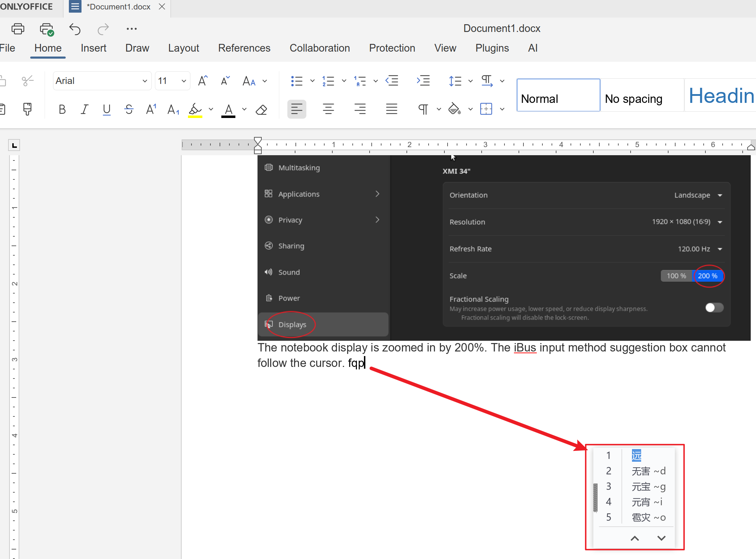Screen dimensions: 756x559
Task: Click the Italic formatting icon
Action: (x=84, y=110)
